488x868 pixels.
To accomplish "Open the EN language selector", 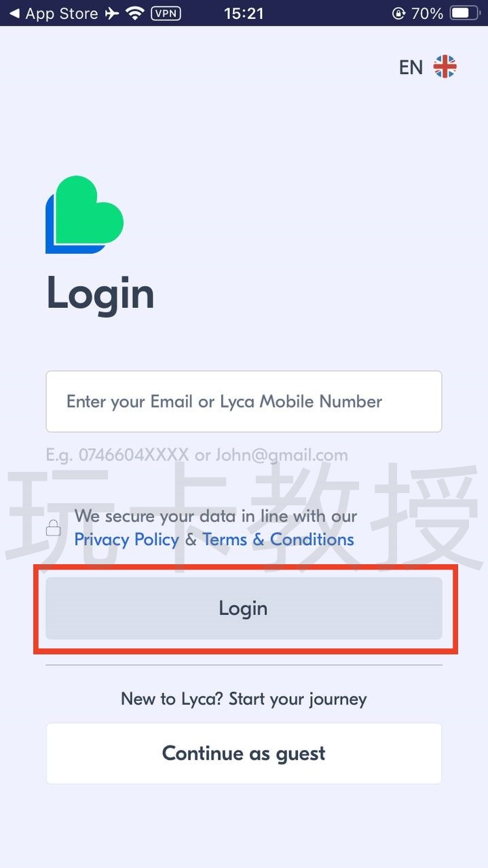I will click(411, 67).
